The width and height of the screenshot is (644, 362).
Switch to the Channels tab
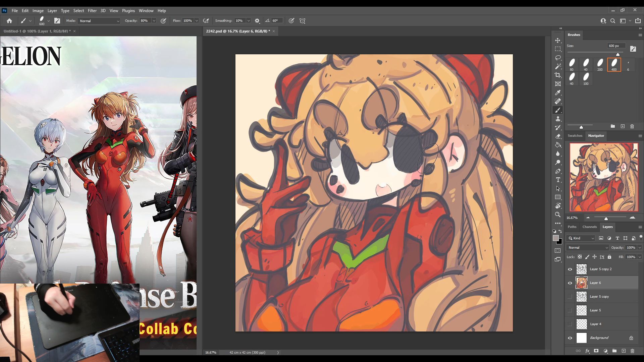pos(589,227)
